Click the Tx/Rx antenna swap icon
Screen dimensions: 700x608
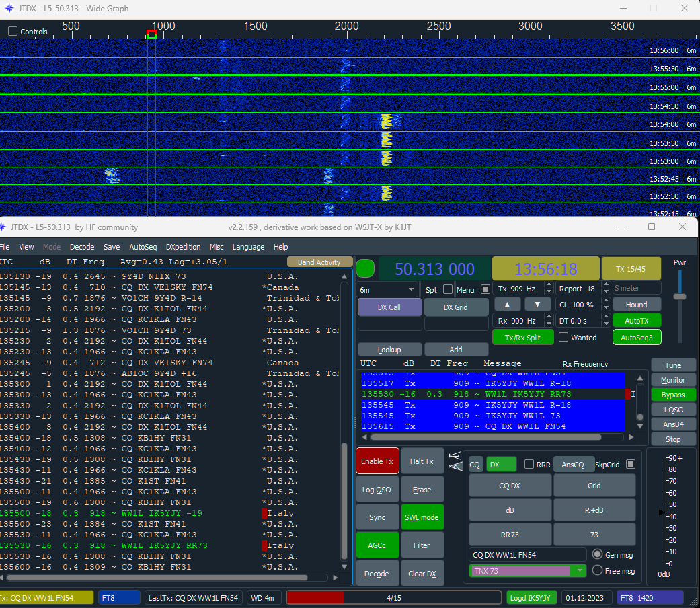(x=455, y=461)
